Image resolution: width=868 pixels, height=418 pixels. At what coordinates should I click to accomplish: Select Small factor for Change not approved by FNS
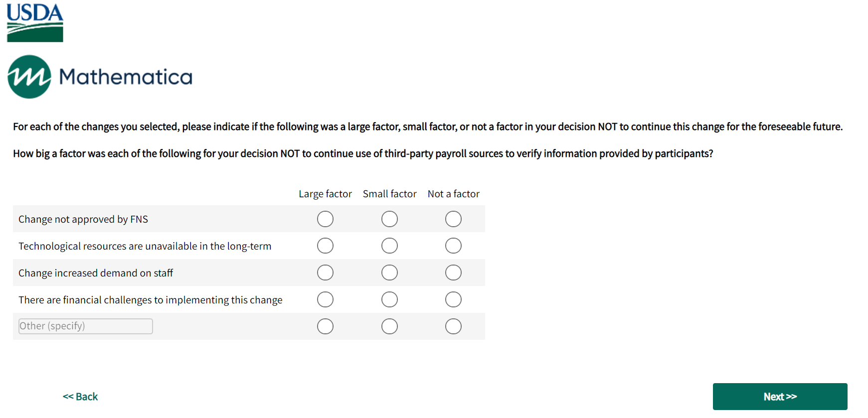tap(389, 219)
